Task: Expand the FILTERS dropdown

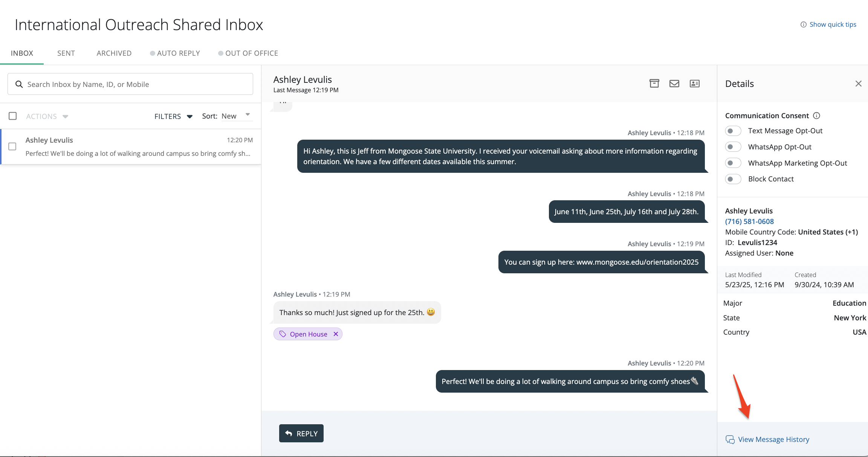Action: click(173, 116)
